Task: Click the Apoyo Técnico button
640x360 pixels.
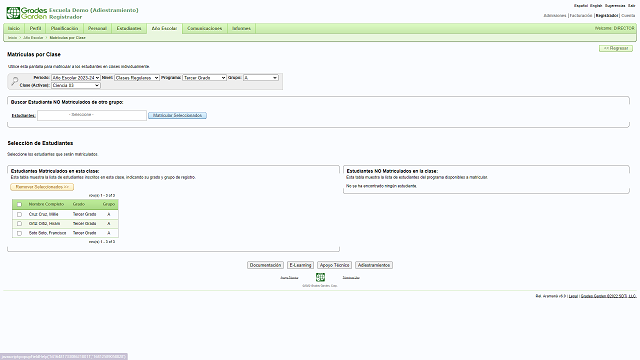Action: coord(335,265)
